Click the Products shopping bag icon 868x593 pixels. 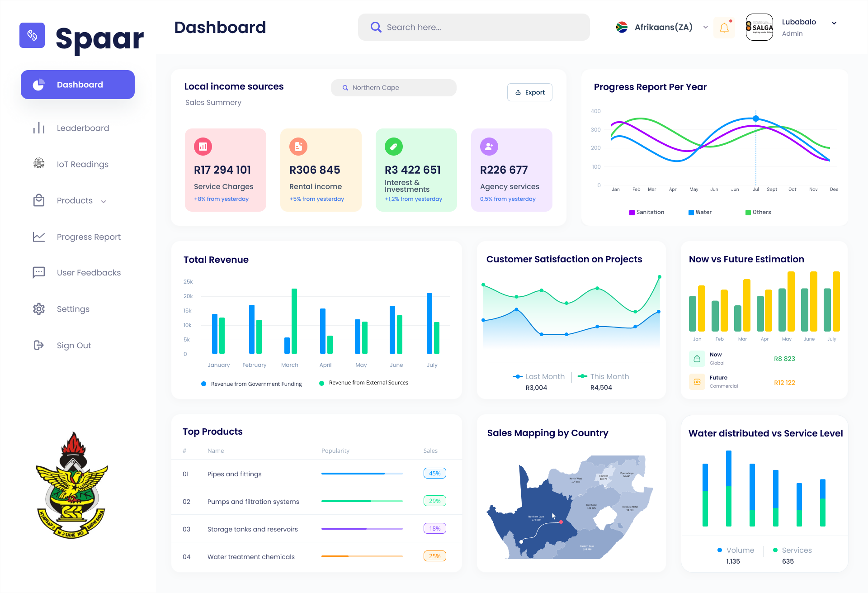[39, 200]
